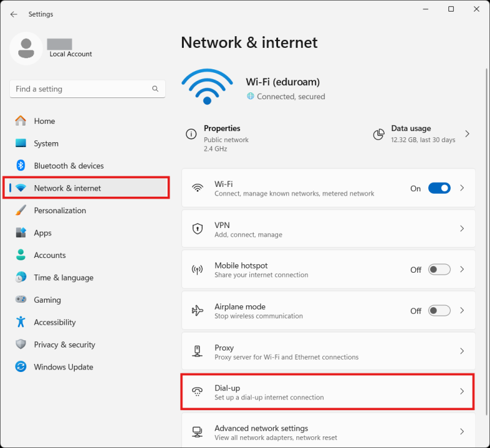Click the Local Account label
The height and width of the screenshot is (448, 490).
coord(70,54)
